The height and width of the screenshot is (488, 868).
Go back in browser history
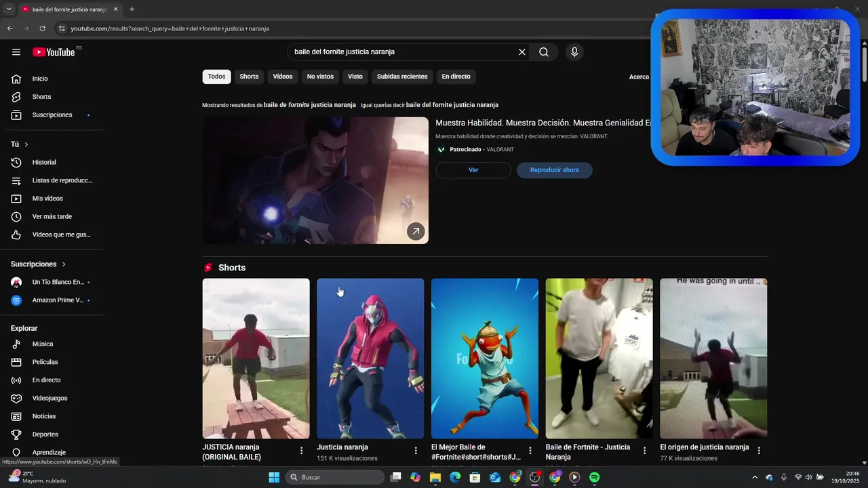(x=9, y=28)
